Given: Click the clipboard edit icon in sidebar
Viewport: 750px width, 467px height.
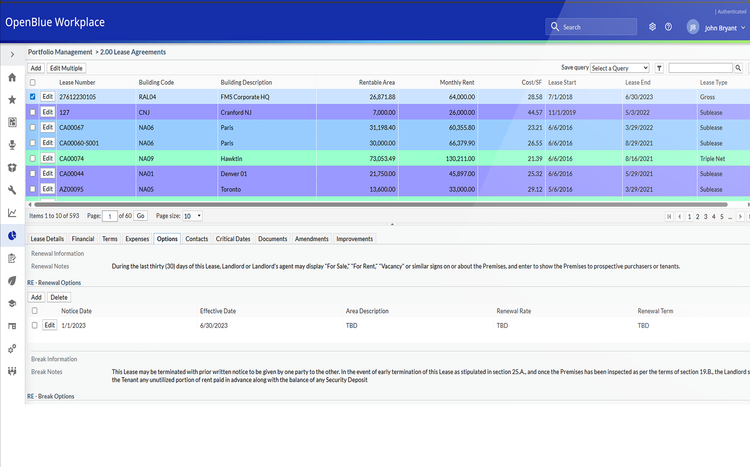Looking at the screenshot, I should [x=12, y=258].
